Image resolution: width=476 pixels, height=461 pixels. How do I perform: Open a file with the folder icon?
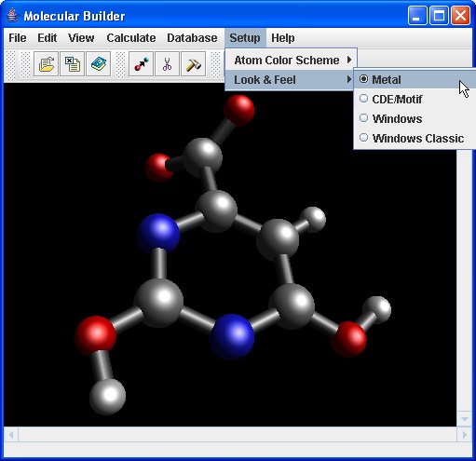[46, 64]
